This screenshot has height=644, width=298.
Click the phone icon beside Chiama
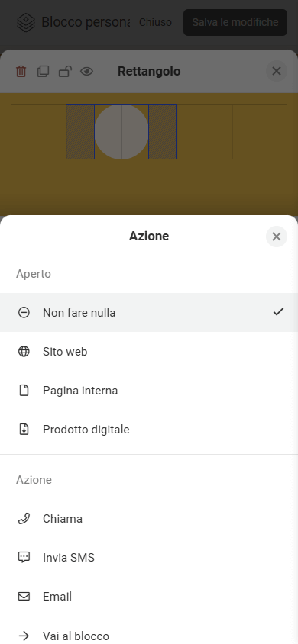24,519
